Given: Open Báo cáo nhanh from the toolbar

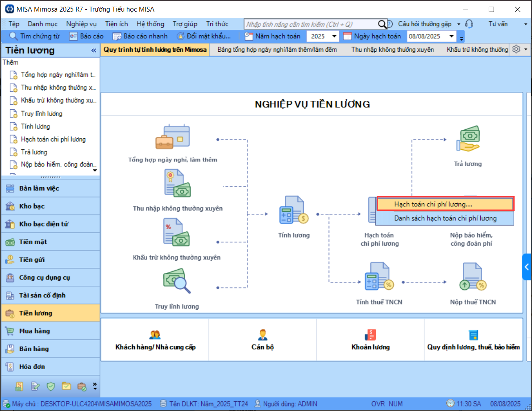Looking at the screenshot, I should coord(140,36).
